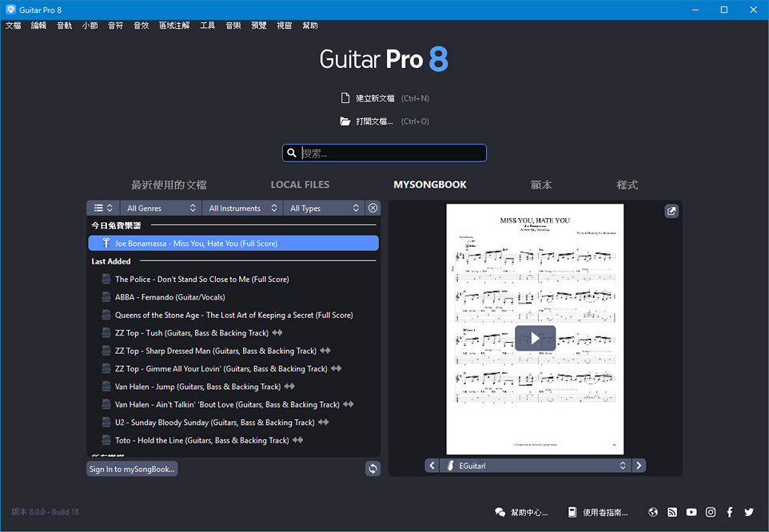This screenshot has width=769, height=532.
Task: Clear the active filters with the X icon
Action: click(x=373, y=208)
